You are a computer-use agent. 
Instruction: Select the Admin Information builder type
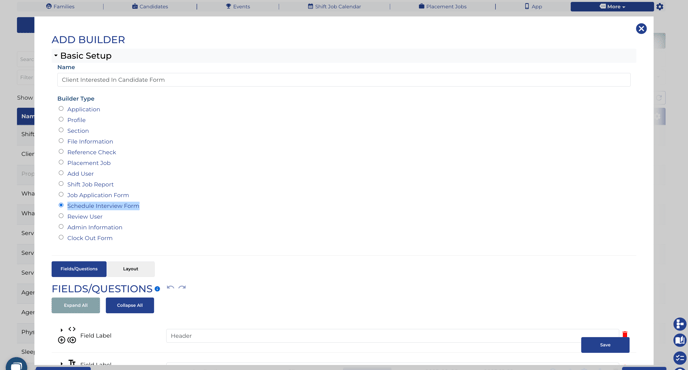click(x=61, y=226)
